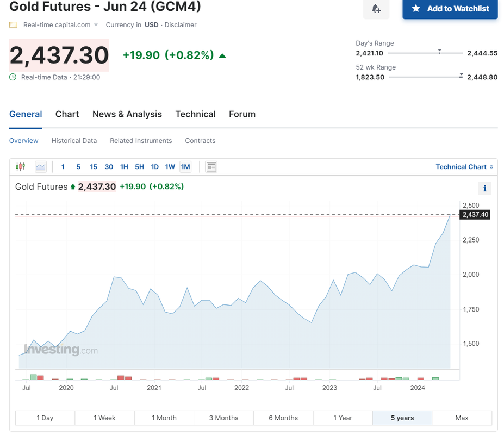Image resolution: width=504 pixels, height=435 pixels.
Task: Expand the Real-time capital.com data source dropdown
Action: tap(96, 25)
